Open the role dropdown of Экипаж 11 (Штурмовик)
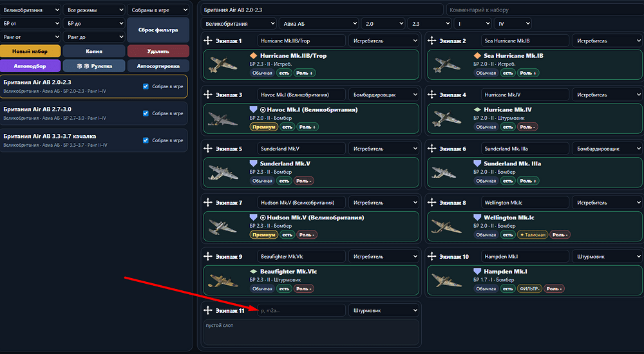This screenshot has height=354, width=644. point(384,310)
